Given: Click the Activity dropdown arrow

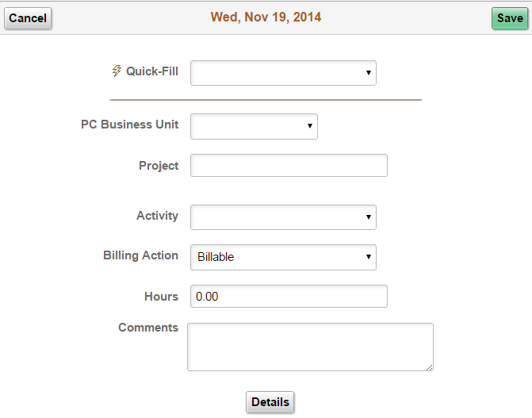Looking at the screenshot, I should pos(369,217).
